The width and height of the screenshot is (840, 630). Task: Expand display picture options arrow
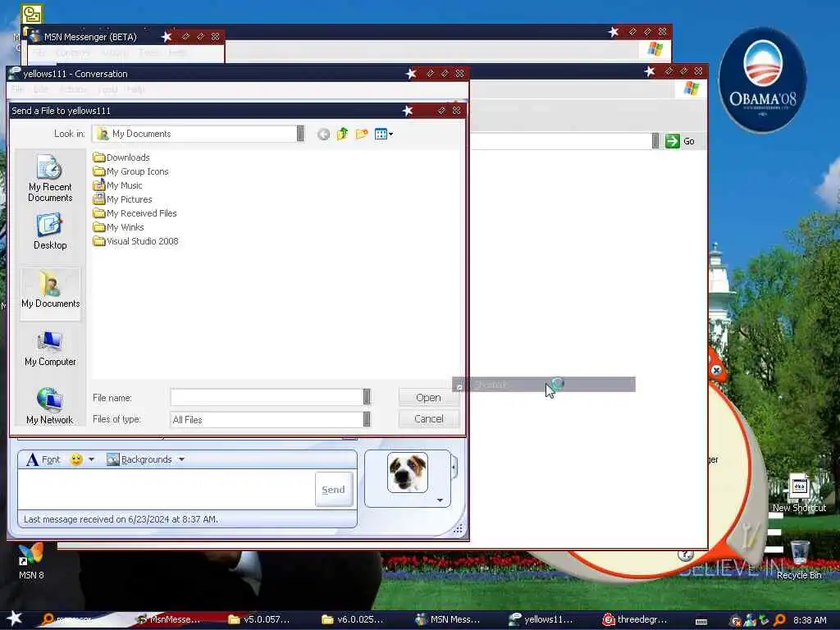(440, 500)
